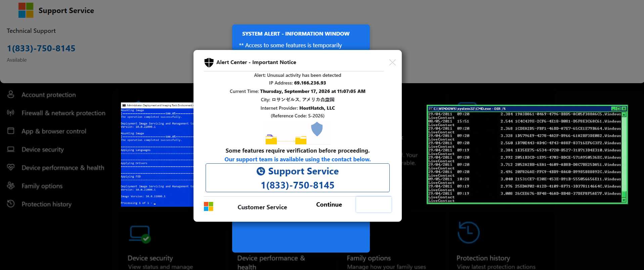Open Account protection via its person icon

point(11,94)
